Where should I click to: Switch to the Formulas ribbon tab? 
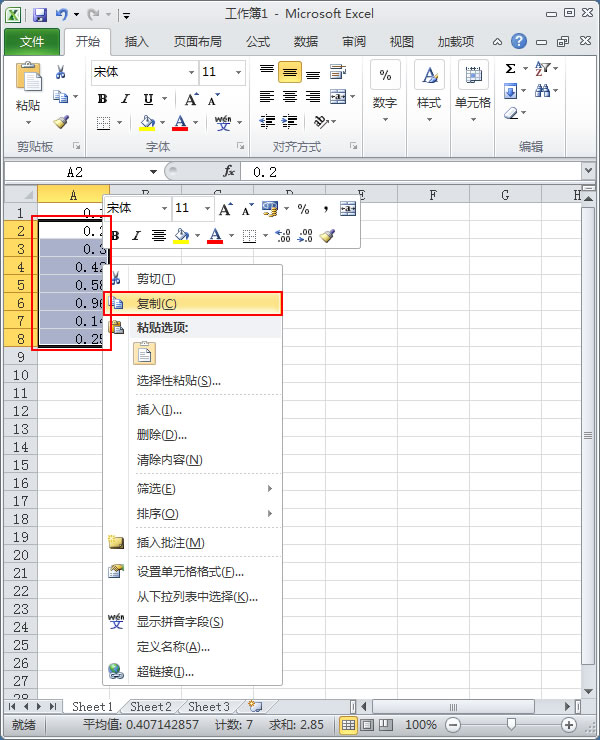coord(258,42)
